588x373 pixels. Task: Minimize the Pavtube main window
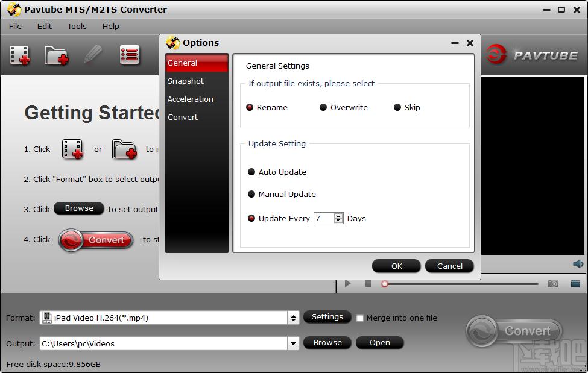coord(546,10)
